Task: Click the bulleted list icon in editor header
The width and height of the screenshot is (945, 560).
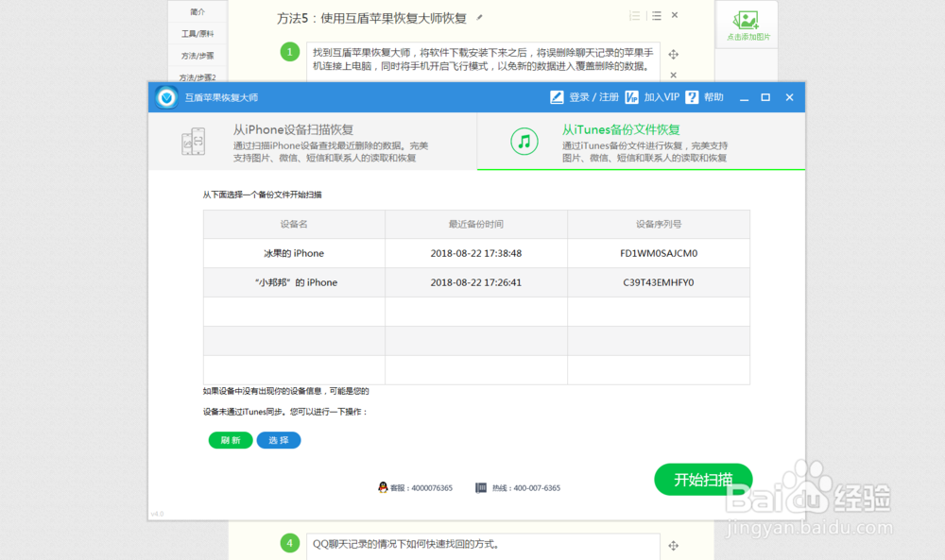Action: tap(657, 16)
